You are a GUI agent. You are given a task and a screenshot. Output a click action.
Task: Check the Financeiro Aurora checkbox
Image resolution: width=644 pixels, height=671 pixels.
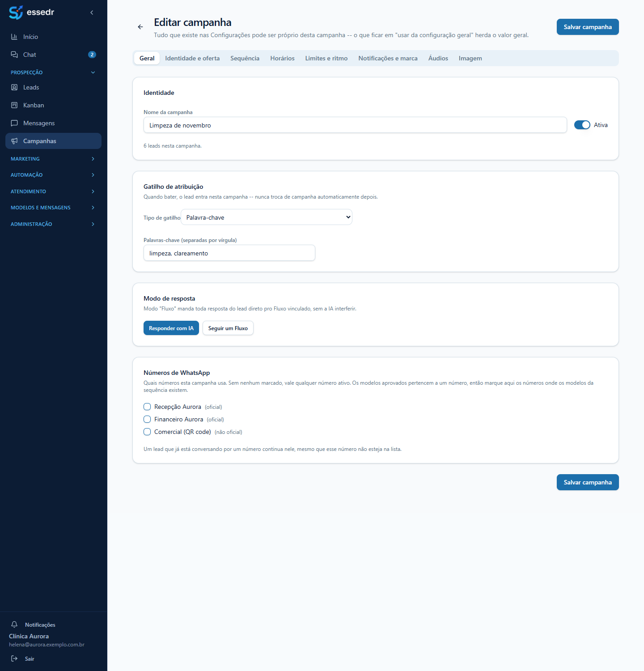pos(147,419)
